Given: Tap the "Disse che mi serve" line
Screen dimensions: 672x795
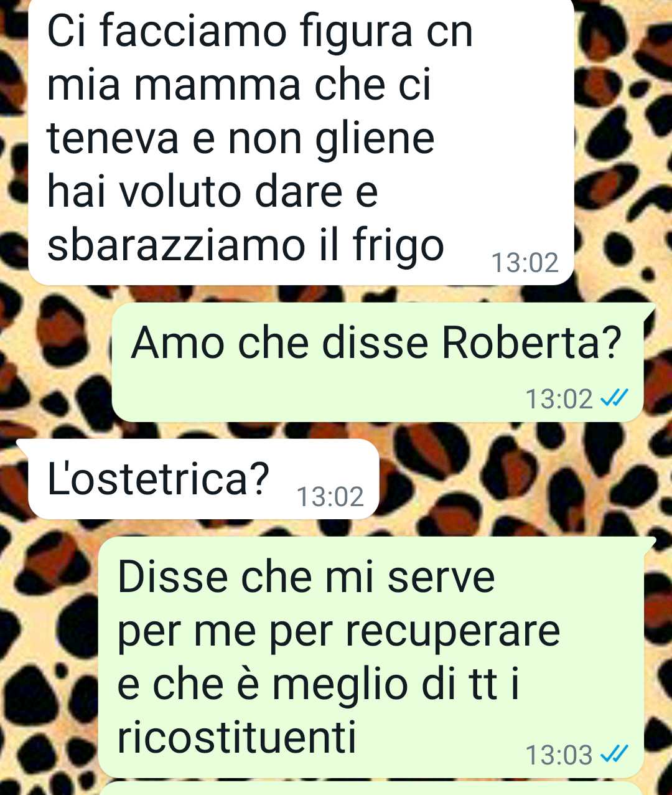Looking at the screenshot, I should pyautogui.click(x=306, y=577).
